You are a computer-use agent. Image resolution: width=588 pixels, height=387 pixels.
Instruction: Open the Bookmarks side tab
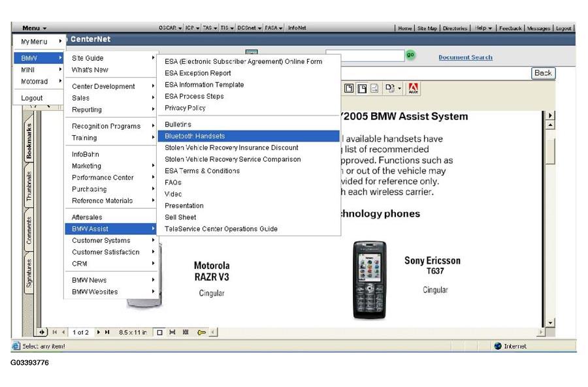pyautogui.click(x=29, y=141)
